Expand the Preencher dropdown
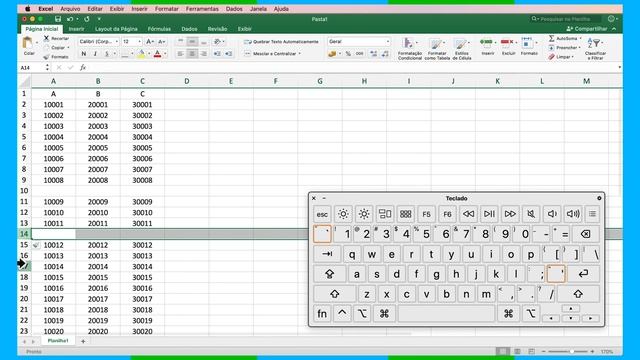The height and width of the screenshot is (360, 640). [x=579, y=48]
